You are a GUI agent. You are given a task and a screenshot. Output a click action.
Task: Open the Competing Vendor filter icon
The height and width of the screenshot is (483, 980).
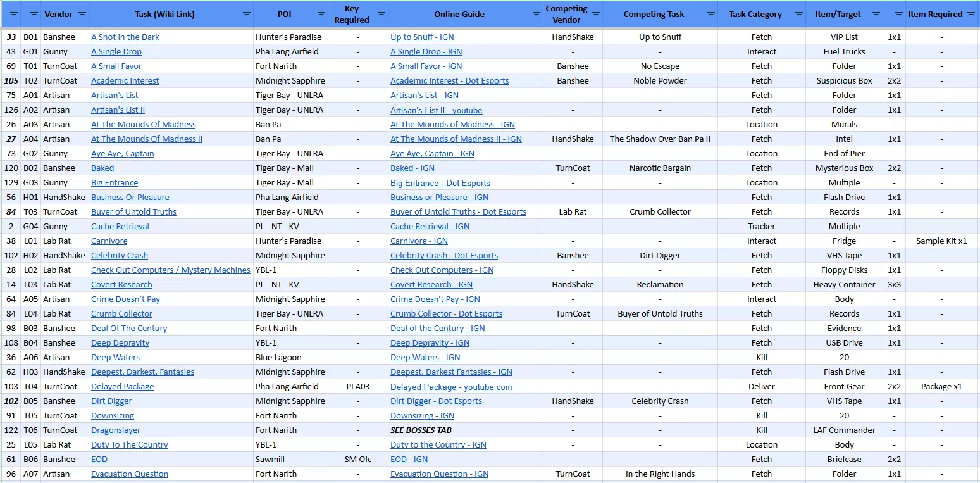[595, 14]
